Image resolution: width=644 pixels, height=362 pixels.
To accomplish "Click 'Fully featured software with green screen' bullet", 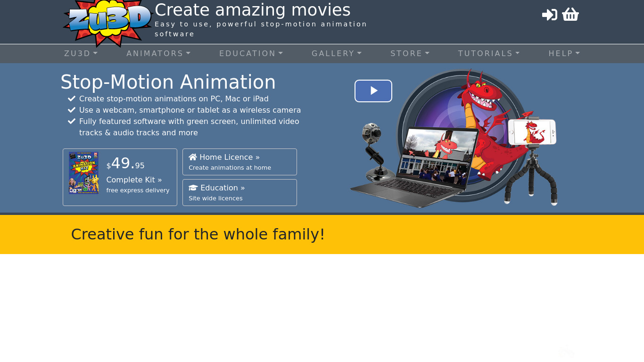I will (x=189, y=127).
